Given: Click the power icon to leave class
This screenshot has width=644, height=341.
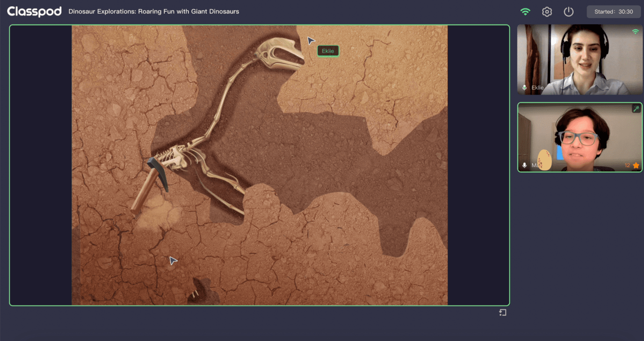Looking at the screenshot, I should pyautogui.click(x=569, y=12).
